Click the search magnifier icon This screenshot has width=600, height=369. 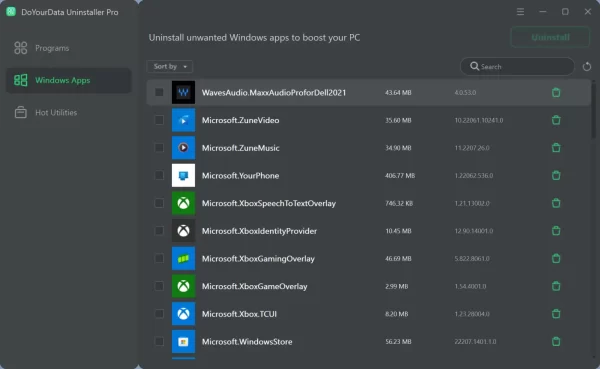pyautogui.click(x=474, y=66)
